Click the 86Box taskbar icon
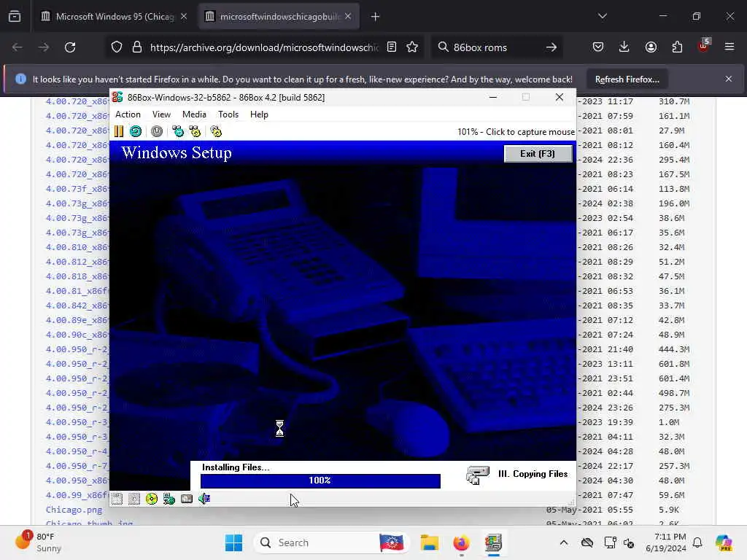Image resolution: width=747 pixels, height=560 pixels. tap(494, 542)
